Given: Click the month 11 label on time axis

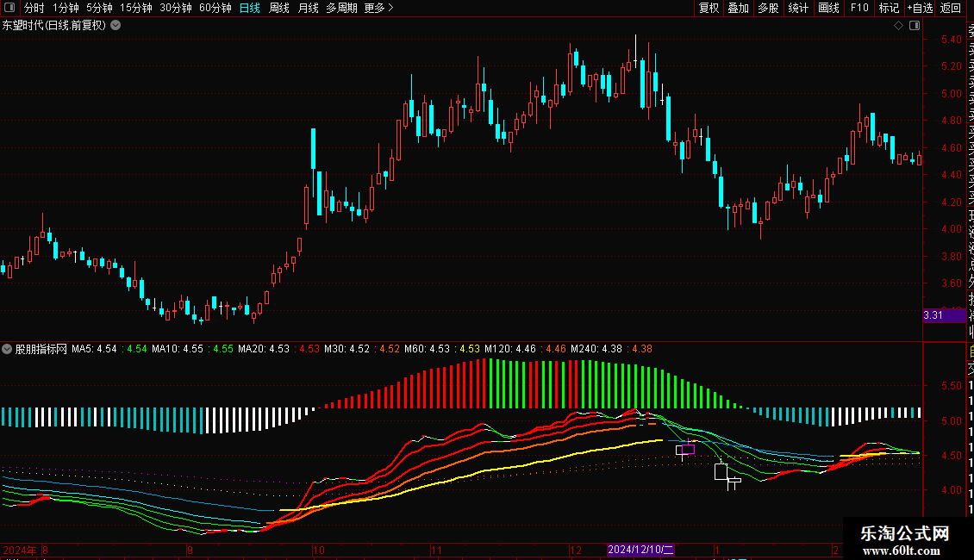Looking at the screenshot, I should (x=436, y=550).
